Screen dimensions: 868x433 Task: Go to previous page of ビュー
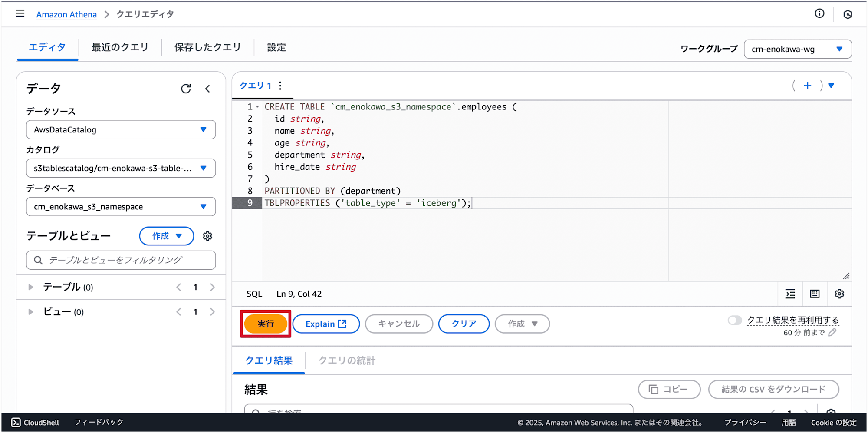point(179,312)
